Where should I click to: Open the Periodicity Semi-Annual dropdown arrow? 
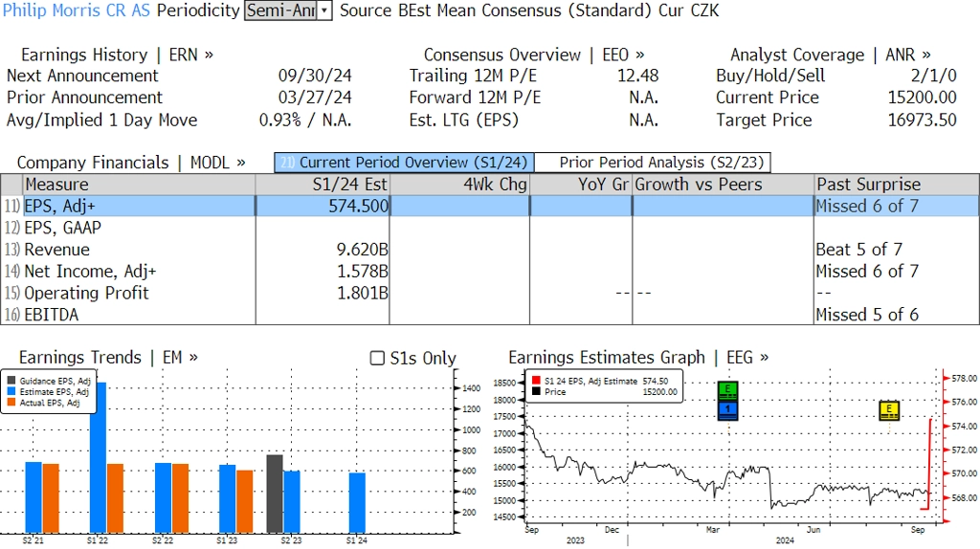click(x=323, y=11)
